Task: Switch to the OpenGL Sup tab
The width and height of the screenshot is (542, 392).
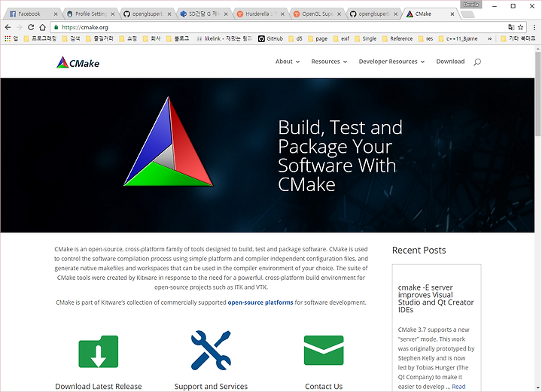Action: pyautogui.click(x=315, y=14)
